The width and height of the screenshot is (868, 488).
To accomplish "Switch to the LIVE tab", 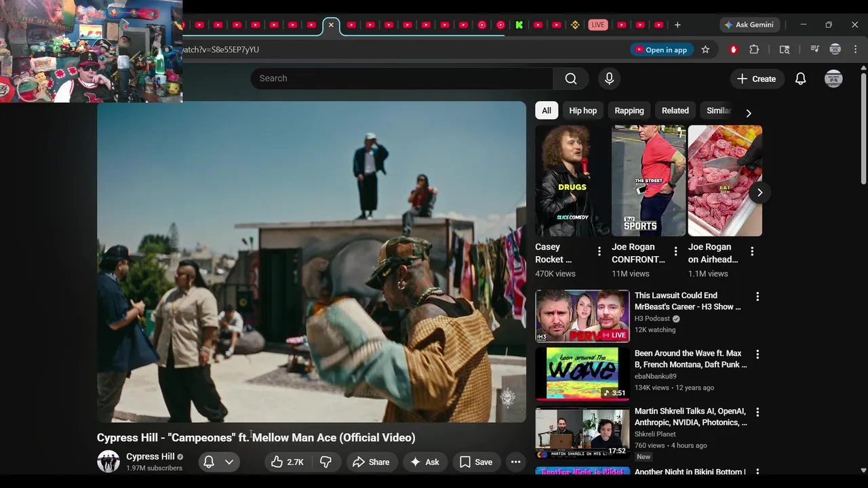I will 597,25.
